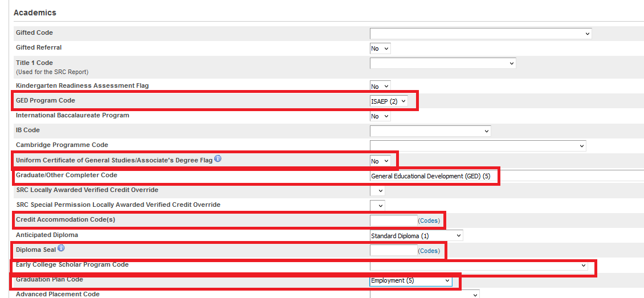Click the "GED Program Code" label
The height and width of the screenshot is (298, 644).
[x=46, y=100]
